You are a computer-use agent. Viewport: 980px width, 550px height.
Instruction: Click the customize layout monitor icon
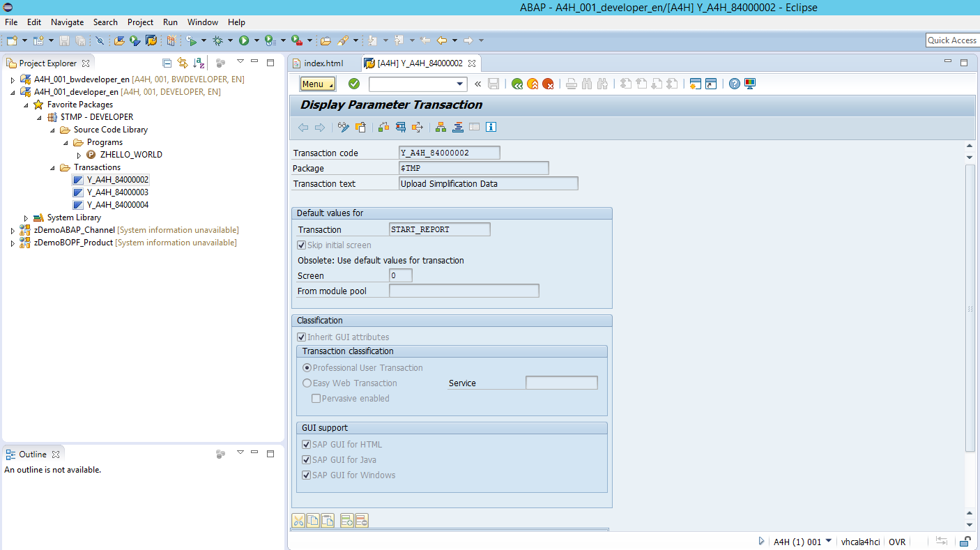pyautogui.click(x=749, y=83)
